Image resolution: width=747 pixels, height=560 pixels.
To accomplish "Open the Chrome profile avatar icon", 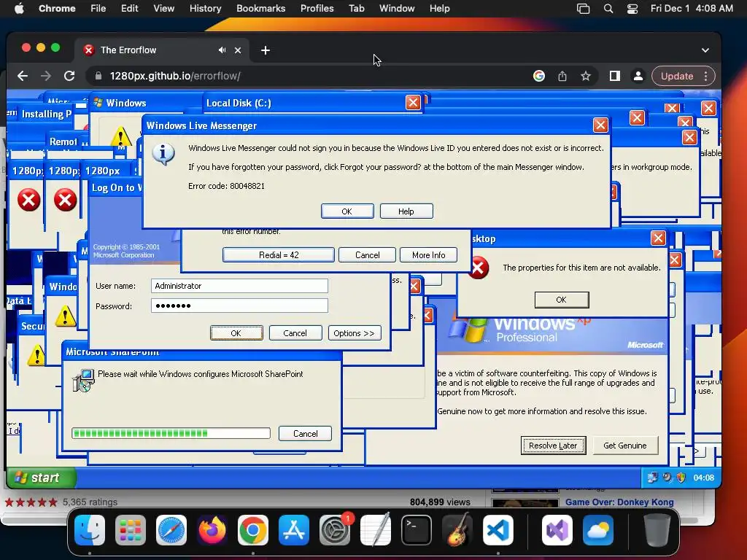I will pos(638,76).
